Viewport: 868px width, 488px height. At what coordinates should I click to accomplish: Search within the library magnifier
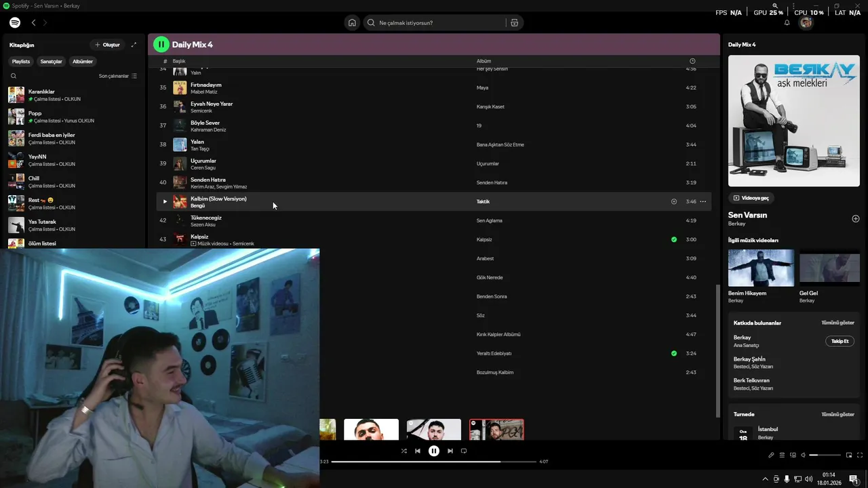(13, 76)
